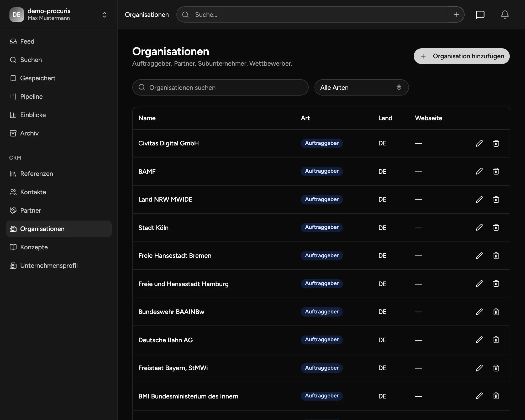Edit the BAMF organisation
The height and width of the screenshot is (420, 525).
pos(479,171)
